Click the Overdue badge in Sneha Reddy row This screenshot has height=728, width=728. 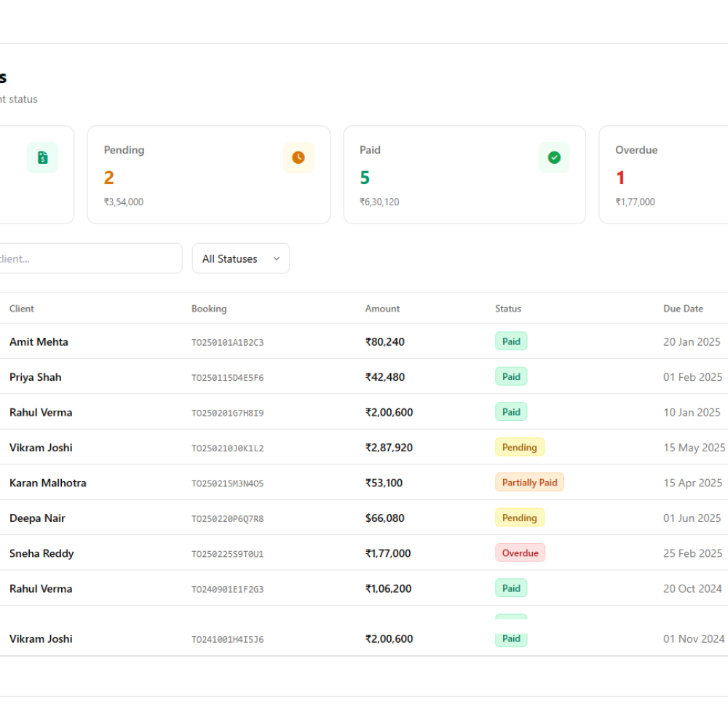(x=520, y=553)
